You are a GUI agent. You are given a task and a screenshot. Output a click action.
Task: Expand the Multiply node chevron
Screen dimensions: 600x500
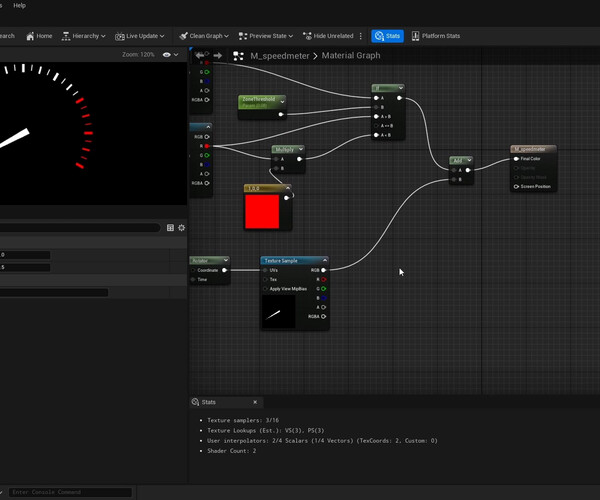pyautogui.click(x=301, y=149)
